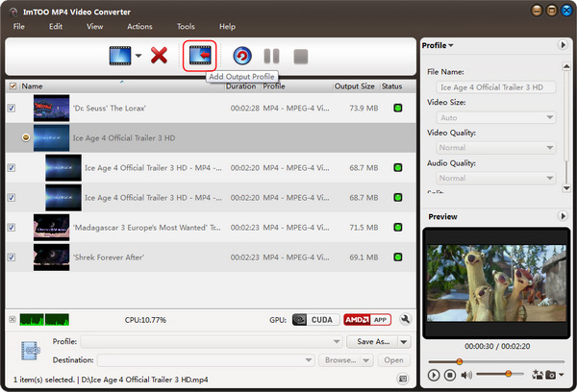Open the Video Size dropdown

pos(495,118)
